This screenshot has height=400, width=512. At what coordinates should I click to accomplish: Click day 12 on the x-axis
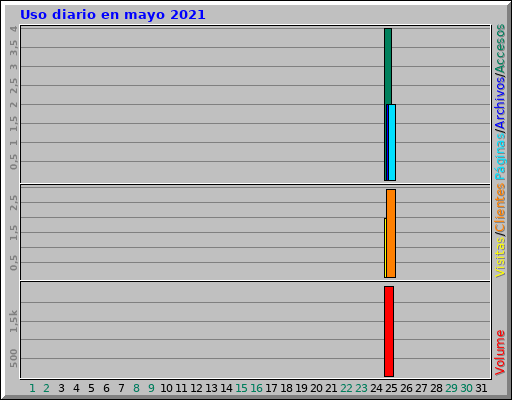[196, 388]
